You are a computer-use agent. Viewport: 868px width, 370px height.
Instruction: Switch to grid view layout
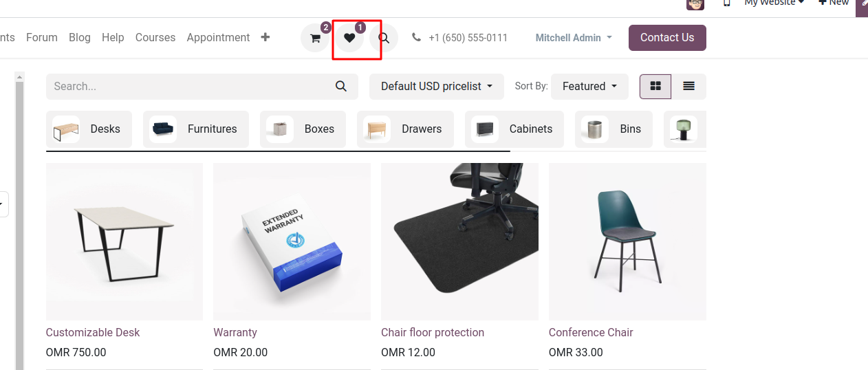(655, 86)
